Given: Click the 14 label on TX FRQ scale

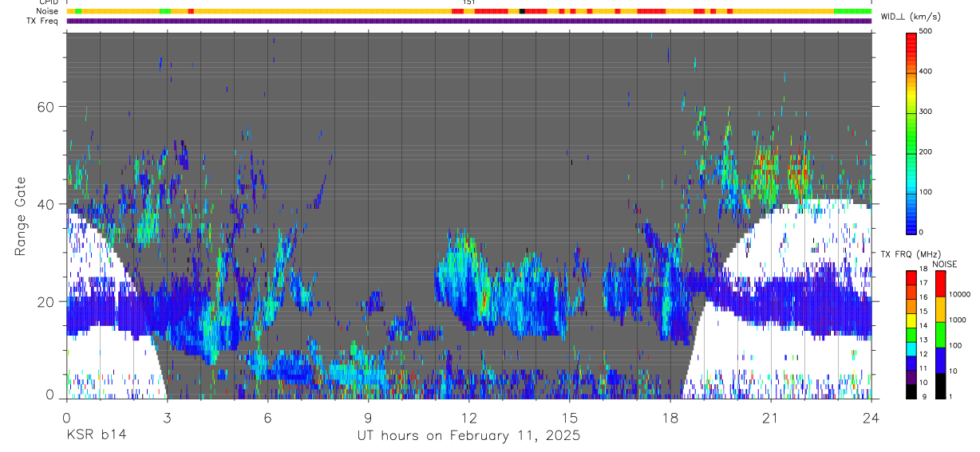Looking at the screenshot, I should click(924, 326).
